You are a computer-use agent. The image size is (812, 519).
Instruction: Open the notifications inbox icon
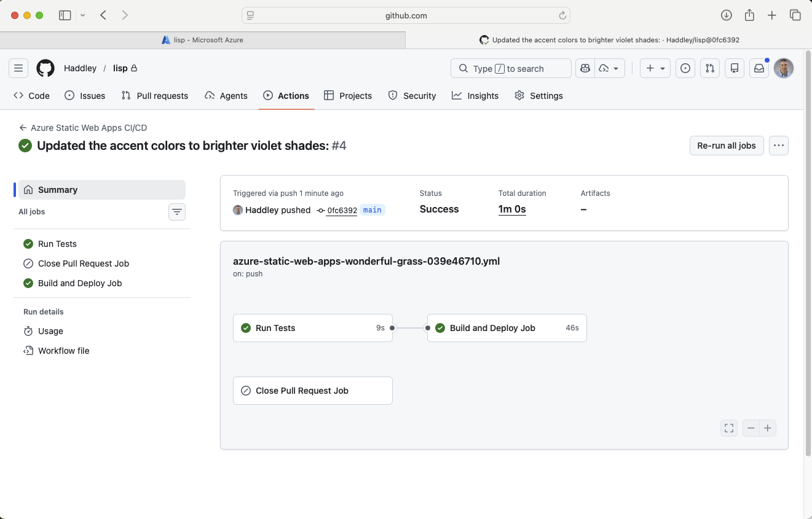(759, 68)
